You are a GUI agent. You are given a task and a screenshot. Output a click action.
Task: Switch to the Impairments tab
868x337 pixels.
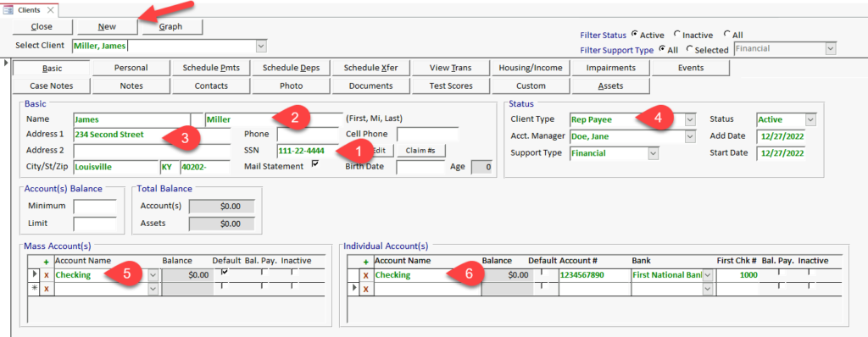(610, 68)
